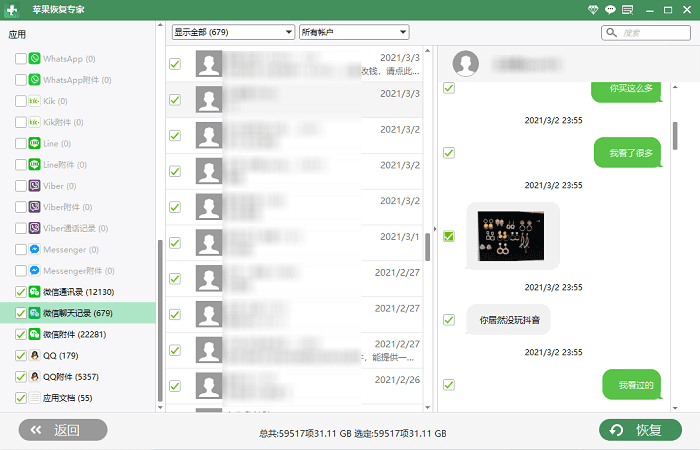Click the contact avatar in chat header
Image resolution: width=700 pixels, height=450 pixels.
(x=466, y=63)
